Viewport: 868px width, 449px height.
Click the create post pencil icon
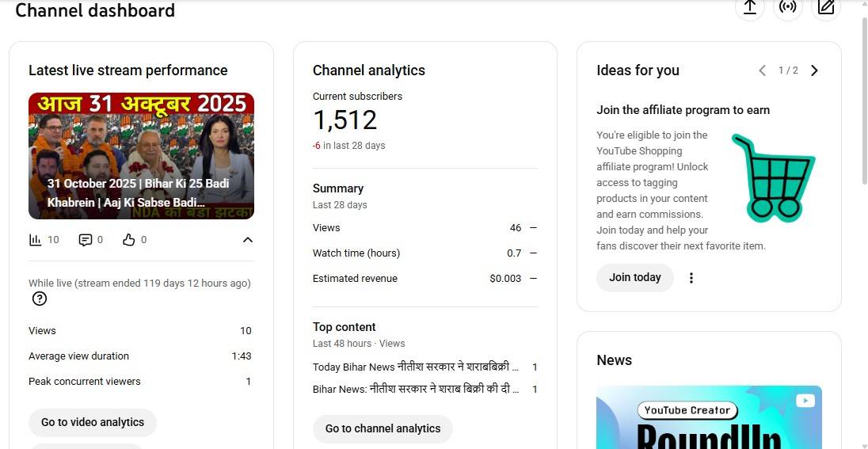click(826, 7)
